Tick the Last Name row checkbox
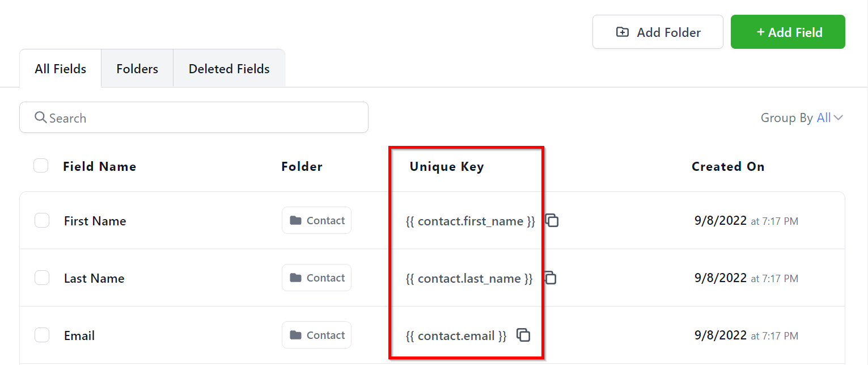 [42, 278]
